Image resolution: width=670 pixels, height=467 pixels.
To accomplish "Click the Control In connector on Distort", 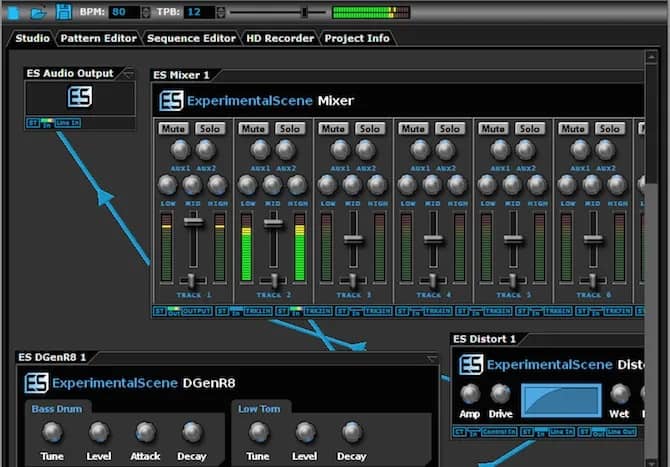I will (499, 432).
